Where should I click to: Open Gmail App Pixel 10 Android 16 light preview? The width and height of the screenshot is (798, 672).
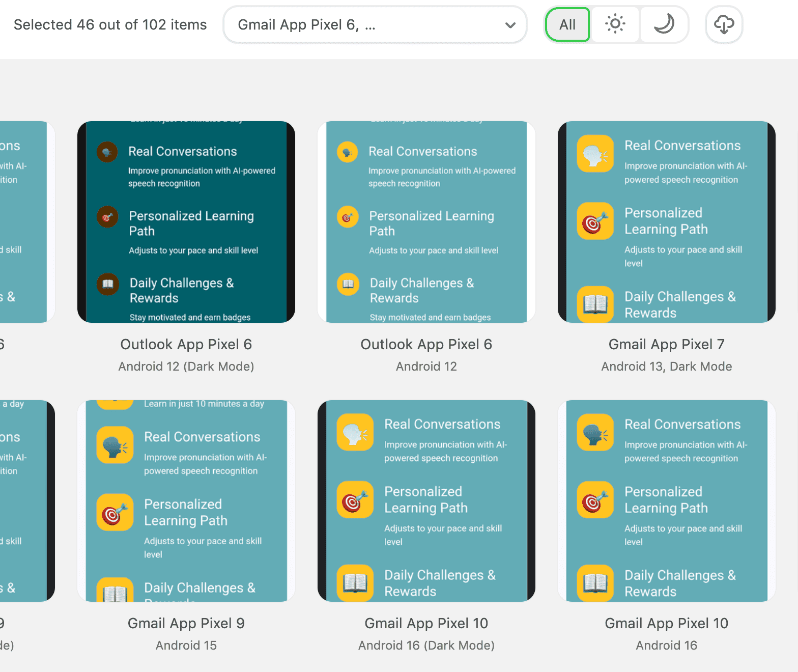pos(667,501)
